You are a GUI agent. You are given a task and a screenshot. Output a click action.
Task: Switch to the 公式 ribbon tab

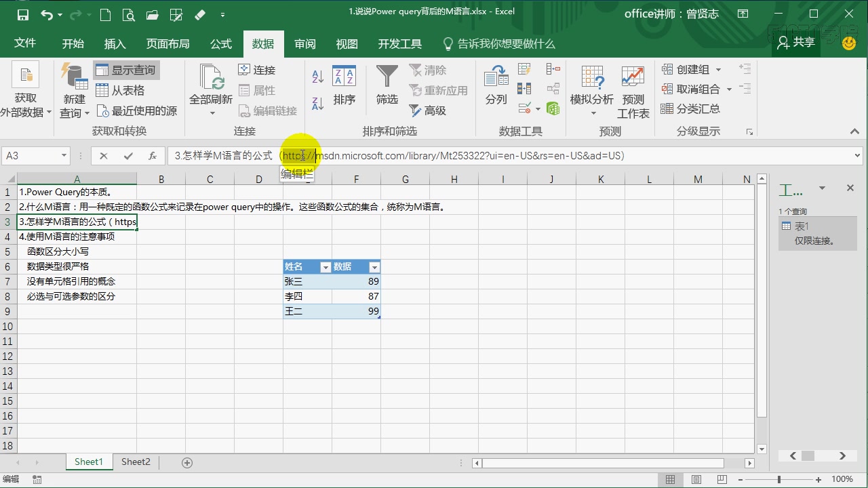point(220,43)
